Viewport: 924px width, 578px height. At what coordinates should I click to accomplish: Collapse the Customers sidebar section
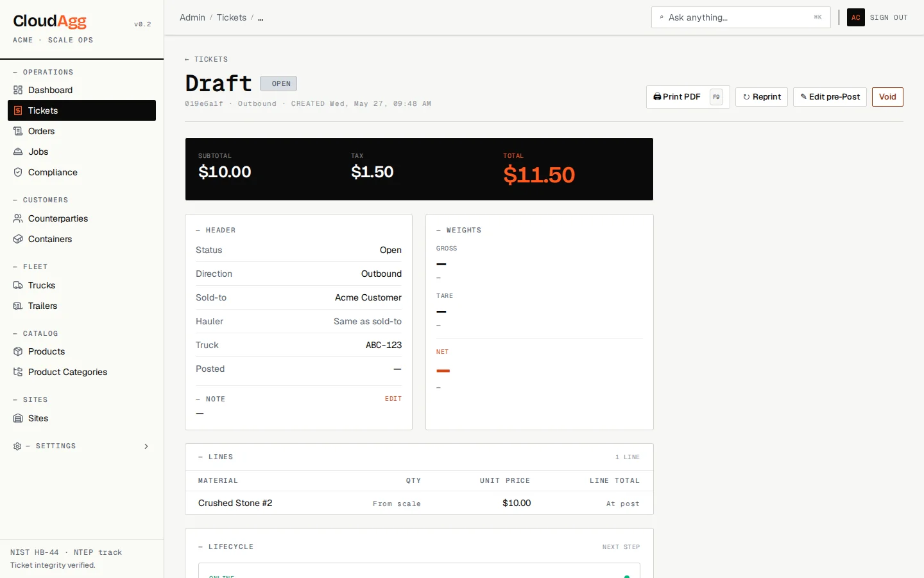click(40, 200)
